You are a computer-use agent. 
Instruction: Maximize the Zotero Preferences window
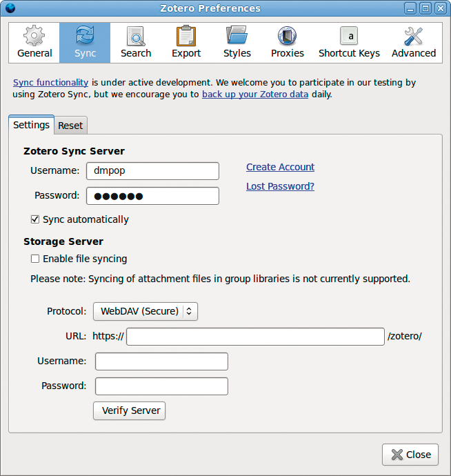(x=425, y=8)
